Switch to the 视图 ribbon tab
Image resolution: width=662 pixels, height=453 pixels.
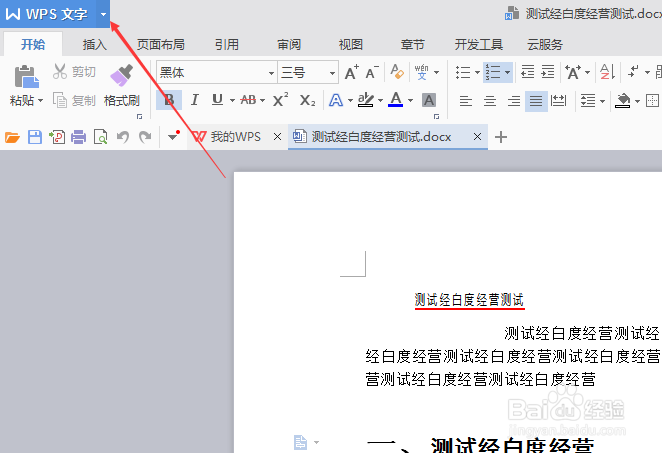pyautogui.click(x=351, y=44)
